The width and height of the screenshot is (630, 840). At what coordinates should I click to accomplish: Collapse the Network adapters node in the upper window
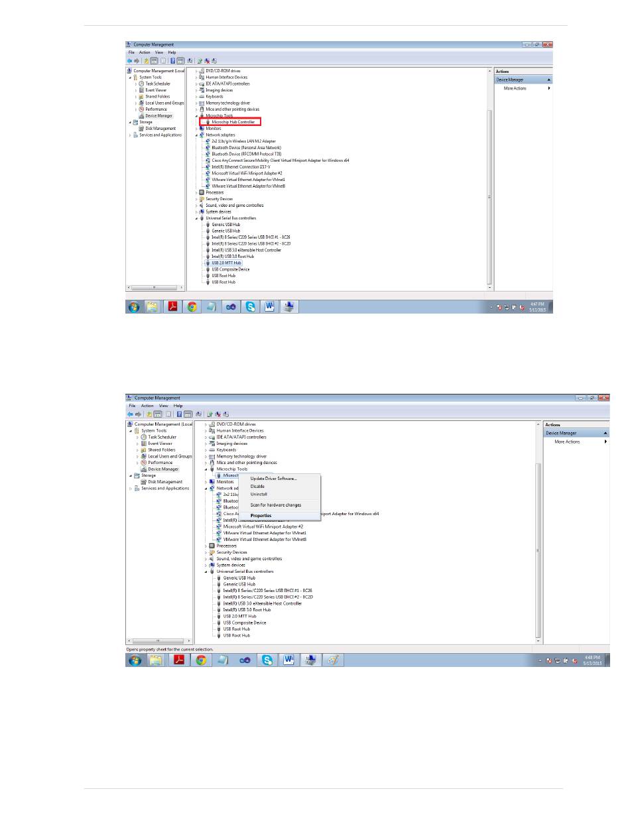(x=197, y=135)
